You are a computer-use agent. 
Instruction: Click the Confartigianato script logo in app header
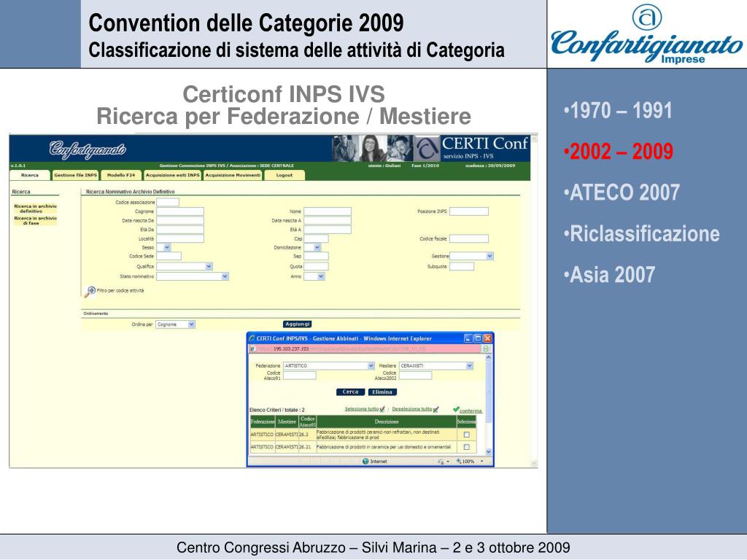tap(88, 149)
